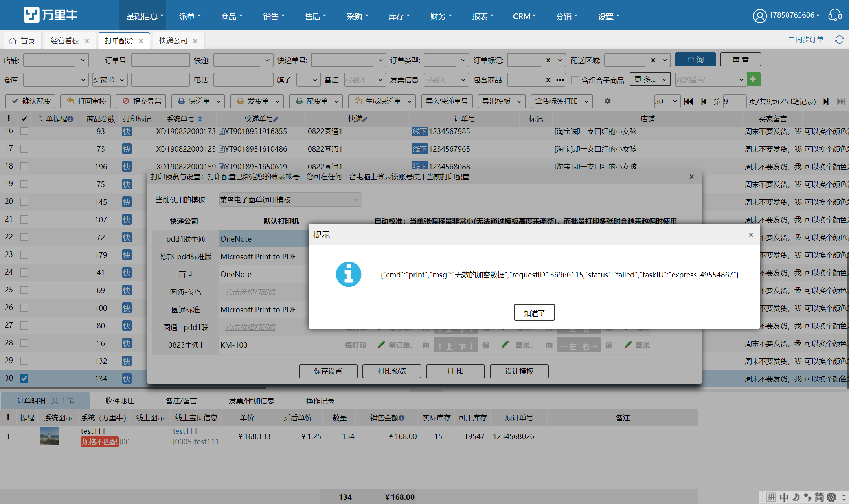Check the row 19 checkbox
Viewport: 849px width, 504px height.
point(24,184)
